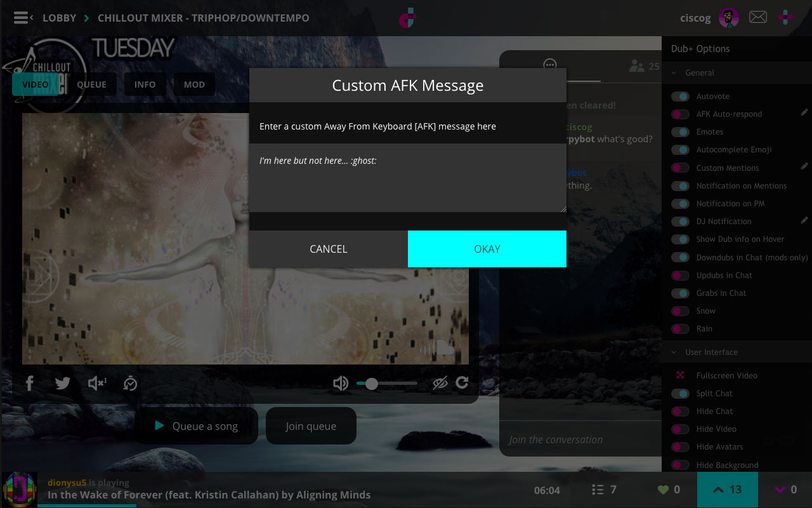812x508 pixels.
Task: Click the Queue a song button
Action: 196,426
